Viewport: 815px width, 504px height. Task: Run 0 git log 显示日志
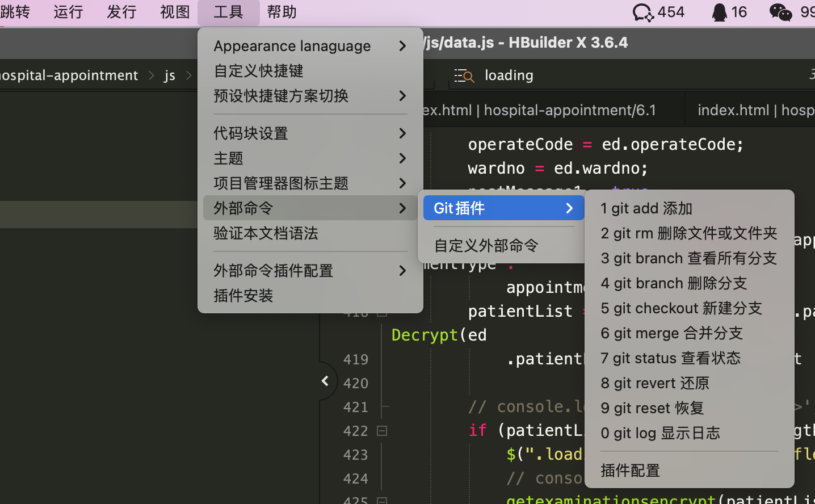tap(690, 433)
